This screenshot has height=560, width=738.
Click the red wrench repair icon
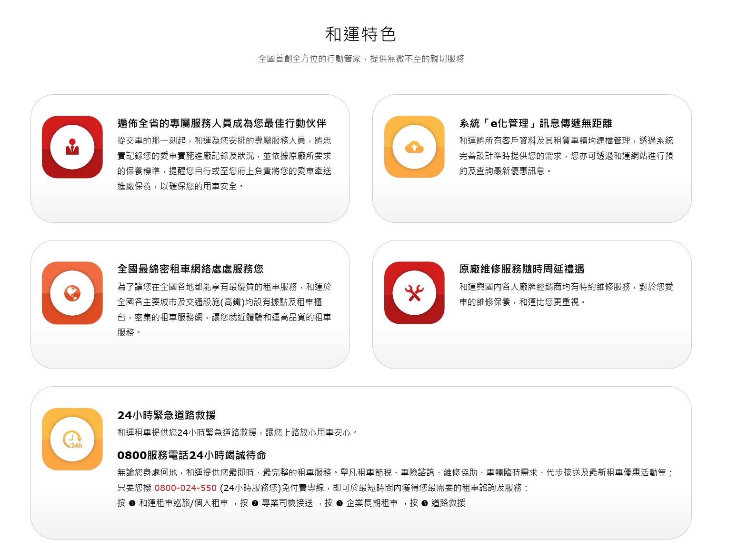pos(414,293)
